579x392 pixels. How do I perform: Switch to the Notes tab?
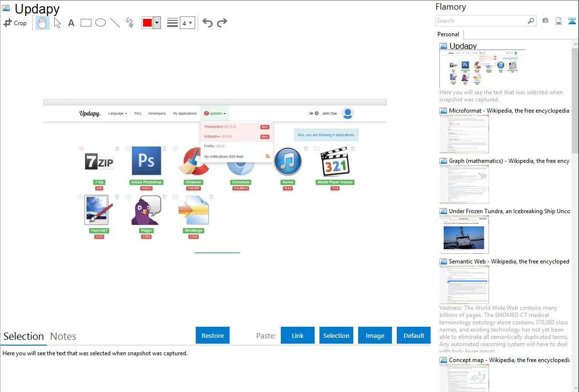(63, 336)
